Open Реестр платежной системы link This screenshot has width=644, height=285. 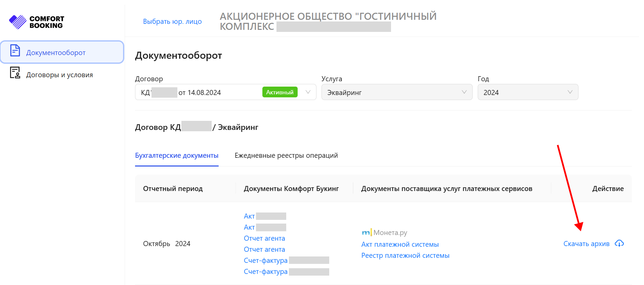pyautogui.click(x=405, y=255)
